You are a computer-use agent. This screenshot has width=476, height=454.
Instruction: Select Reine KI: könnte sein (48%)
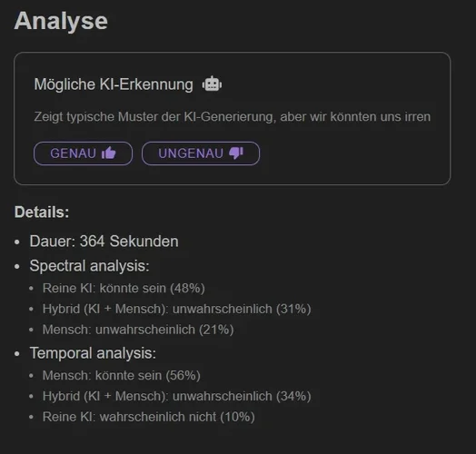pyautogui.click(x=124, y=289)
